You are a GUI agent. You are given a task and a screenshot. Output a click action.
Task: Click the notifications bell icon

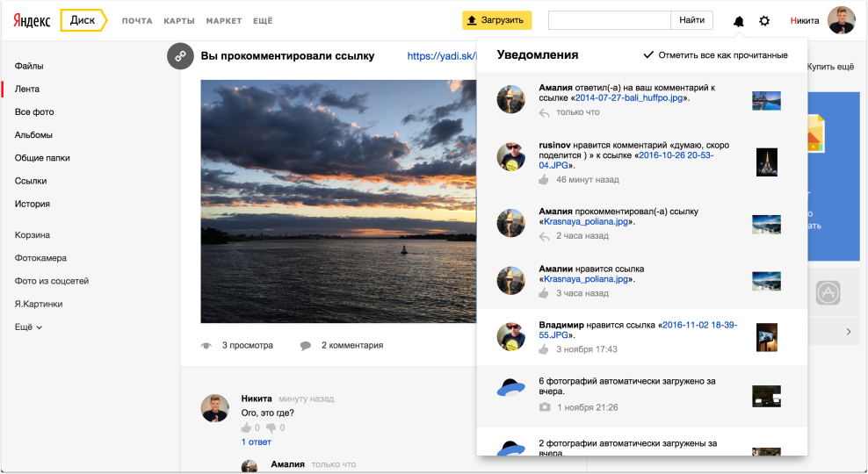pyautogui.click(x=738, y=21)
